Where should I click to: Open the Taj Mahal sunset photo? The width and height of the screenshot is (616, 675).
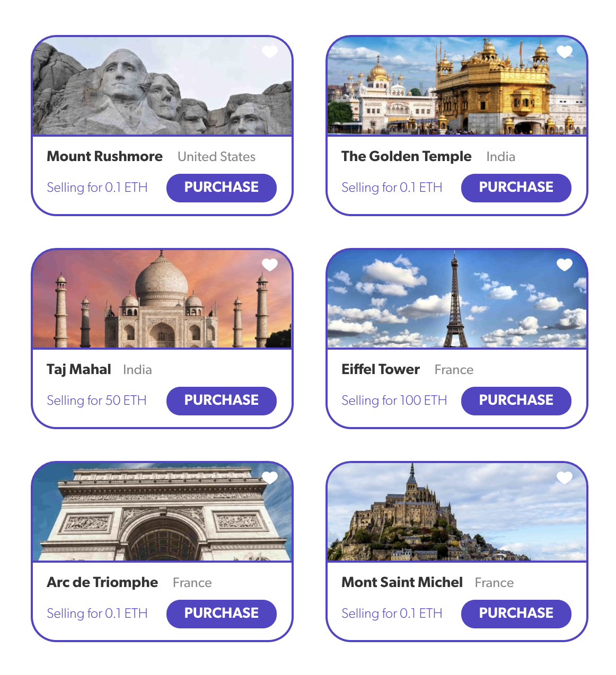point(162,299)
